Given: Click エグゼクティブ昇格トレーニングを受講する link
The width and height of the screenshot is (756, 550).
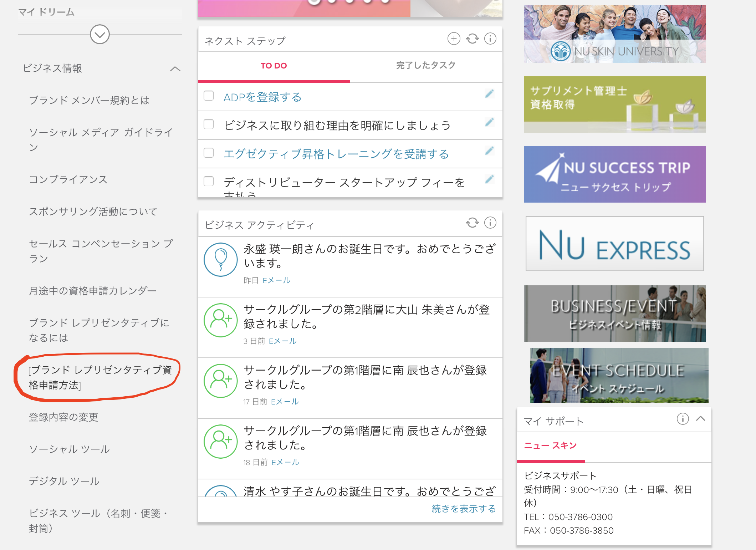Looking at the screenshot, I should point(336,154).
